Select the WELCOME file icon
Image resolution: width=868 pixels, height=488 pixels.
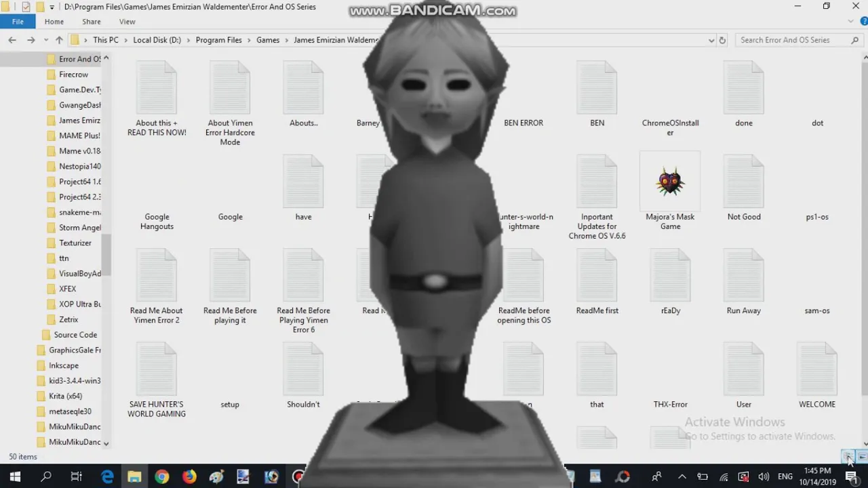(817, 369)
